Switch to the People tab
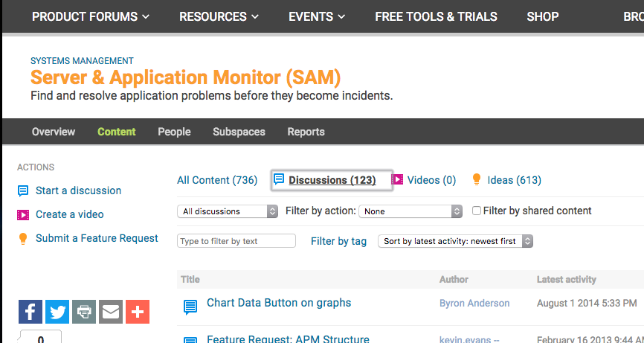Screen dimensions: 644x343 [174, 132]
